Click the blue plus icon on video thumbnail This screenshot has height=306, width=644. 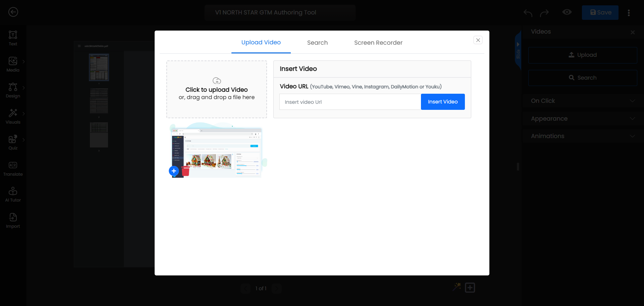tap(174, 171)
